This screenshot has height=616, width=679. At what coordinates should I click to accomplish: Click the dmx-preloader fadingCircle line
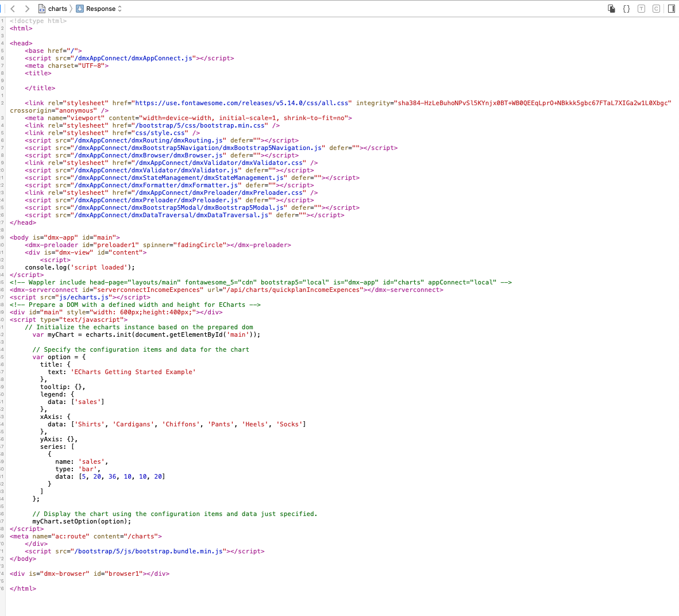[158, 245]
